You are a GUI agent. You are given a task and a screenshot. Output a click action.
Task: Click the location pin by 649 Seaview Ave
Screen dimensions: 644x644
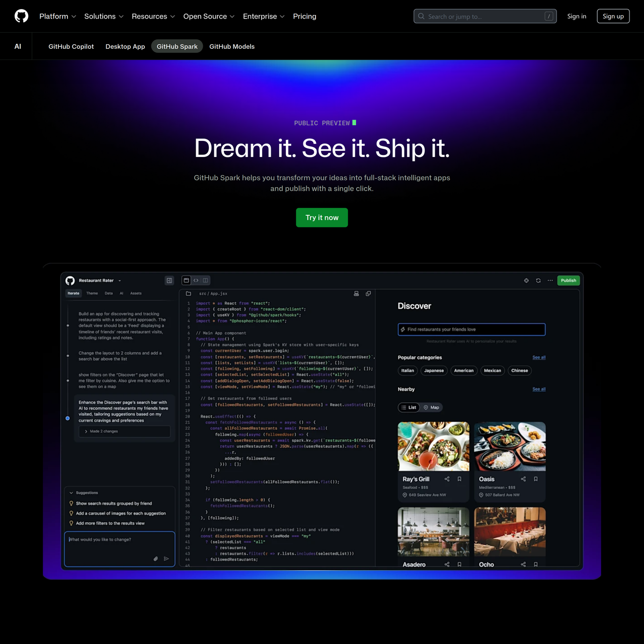[x=405, y=495]
